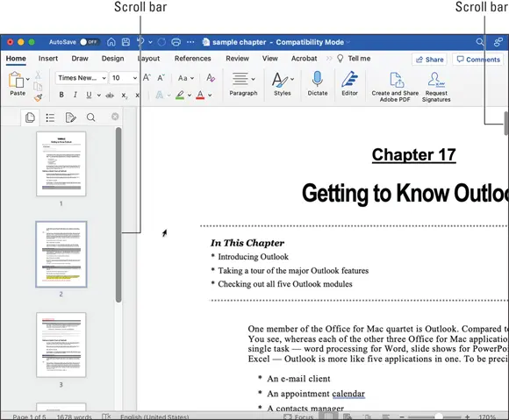509x420 pixels.
Task: Click Create and Share Adobe PDF
Action: (x=395, y=86)
